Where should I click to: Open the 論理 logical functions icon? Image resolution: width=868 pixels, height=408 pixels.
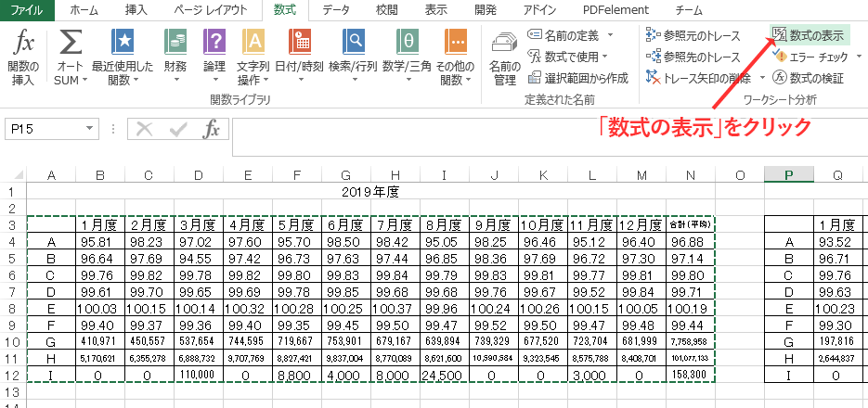[x=214, y=42]
